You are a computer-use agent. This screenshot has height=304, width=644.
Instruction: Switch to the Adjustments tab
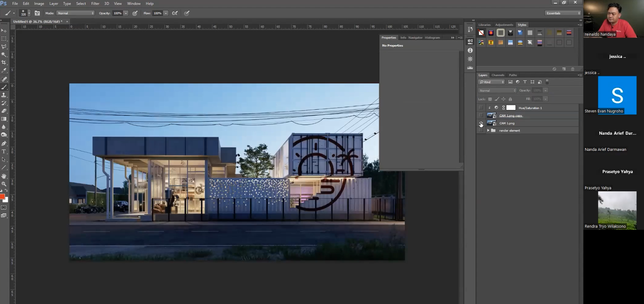click(x=504, y=25)
